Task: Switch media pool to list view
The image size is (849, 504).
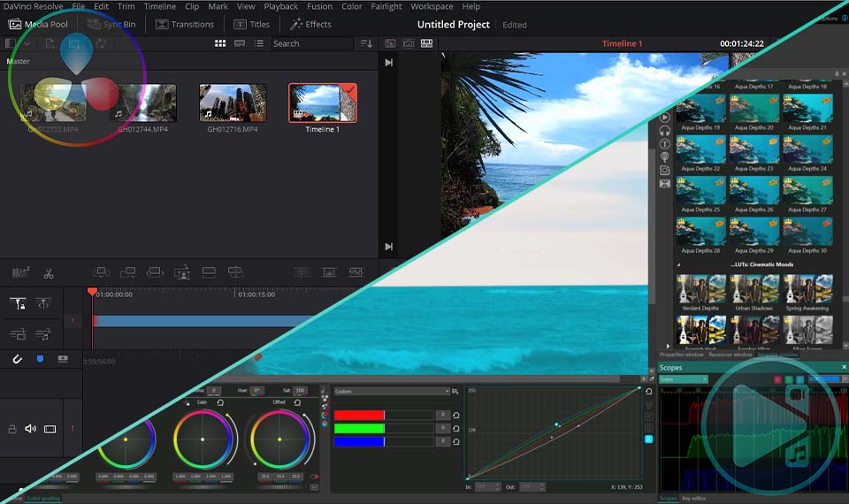Action: pos(258,43)
